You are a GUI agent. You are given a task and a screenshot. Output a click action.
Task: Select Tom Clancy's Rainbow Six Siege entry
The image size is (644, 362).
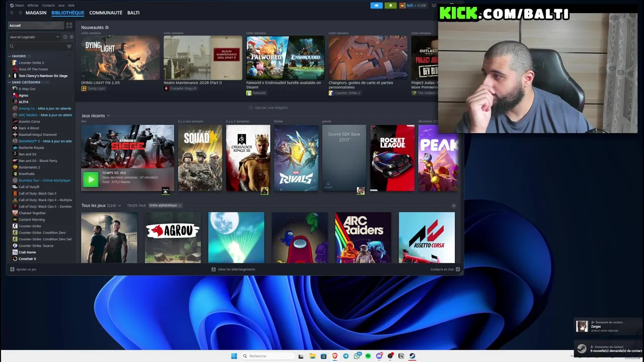click(43, 76)
